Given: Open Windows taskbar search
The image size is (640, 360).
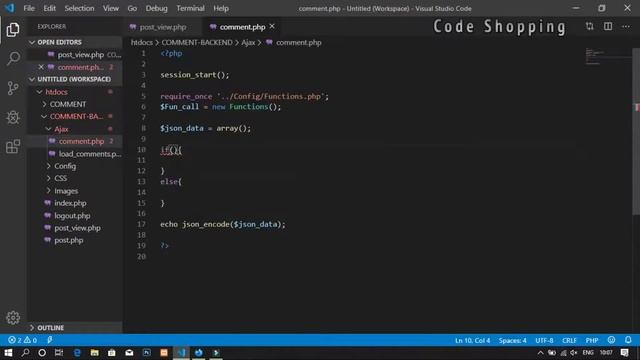Looking at the screenshot, I should click(x=25, y=353).
